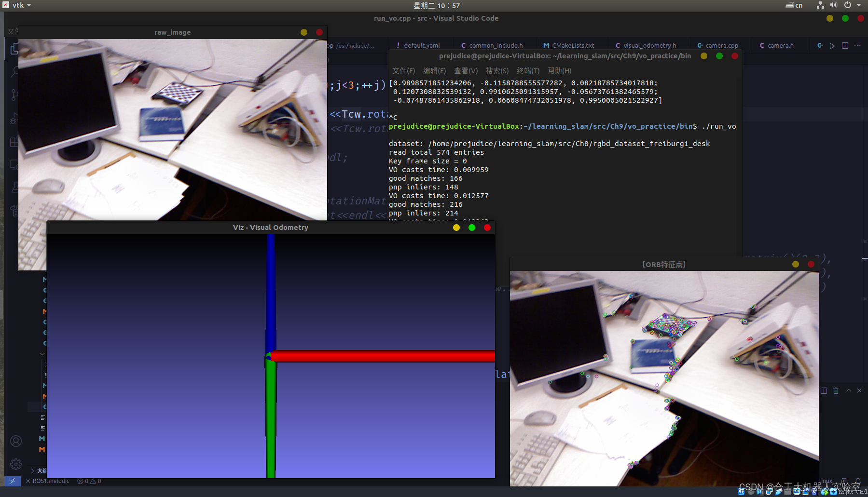Click the terminal line 'pnp inliers: 148'

424,187
